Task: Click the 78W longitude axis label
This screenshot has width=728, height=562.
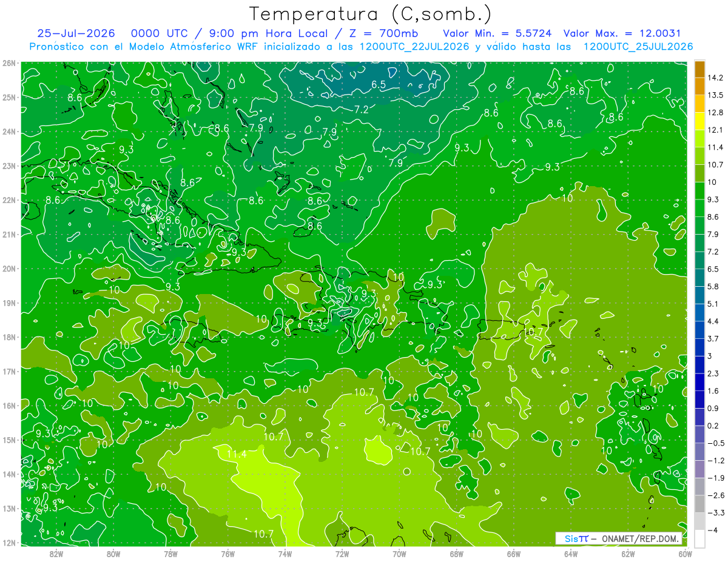Action: point(170,553)
